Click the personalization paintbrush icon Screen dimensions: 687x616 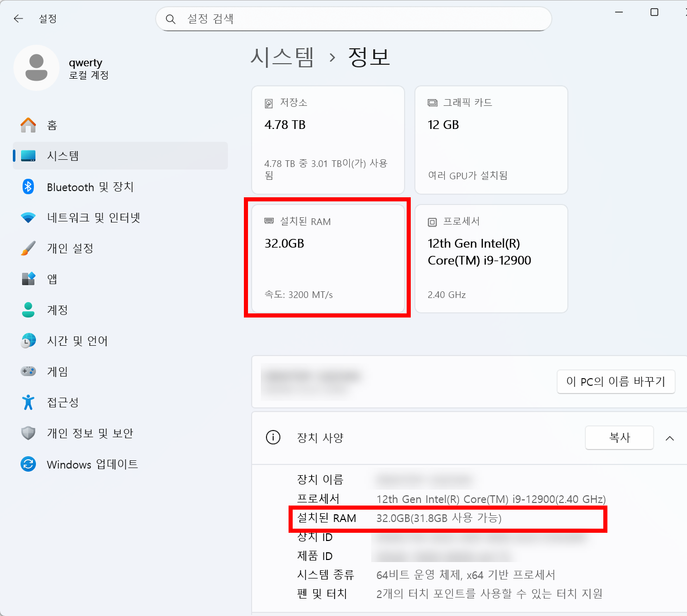coord(28,248)
